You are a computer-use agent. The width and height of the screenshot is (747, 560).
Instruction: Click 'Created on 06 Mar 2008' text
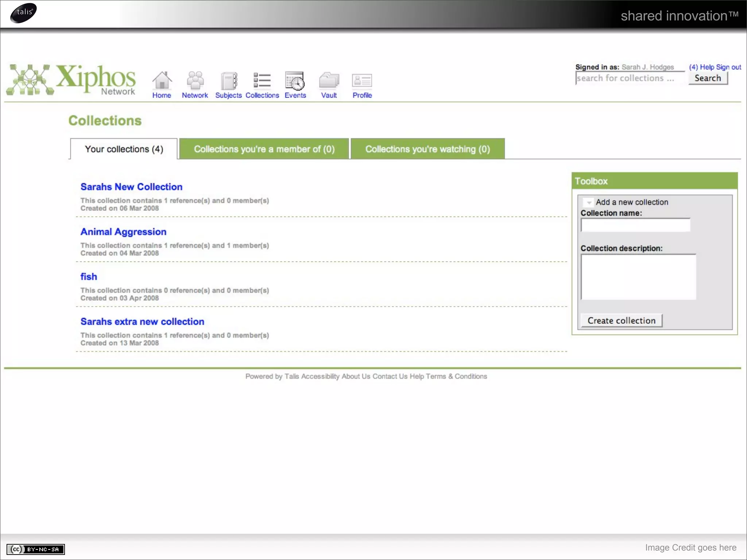point(120,208)
